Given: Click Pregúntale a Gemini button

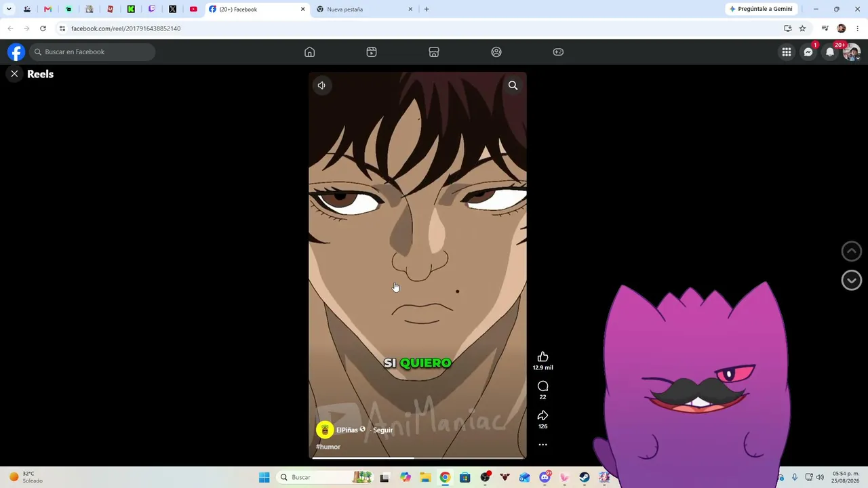Looking at the screenshot, I should coord(760,9).
